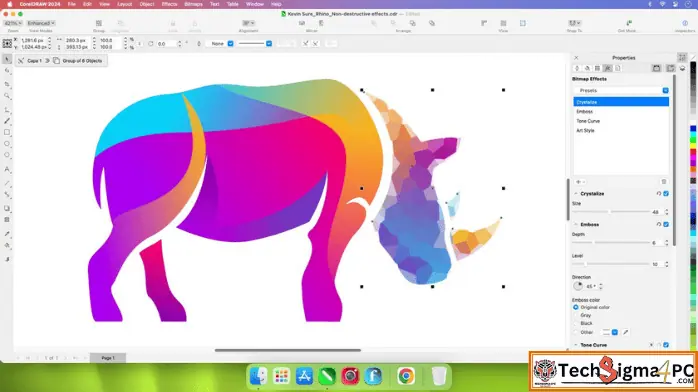The width and height of the screenshot is (698, 392).
Task: Open Launchpad from the Dock
Action: tap(281, 376)
